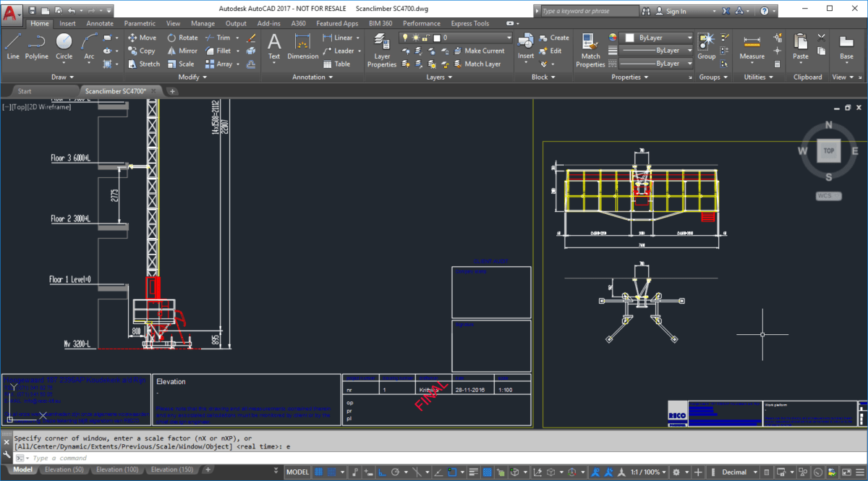Viewport: 868px width, 481px height.
Task: Click the Make Current layer button
Action: click(479, 51)
